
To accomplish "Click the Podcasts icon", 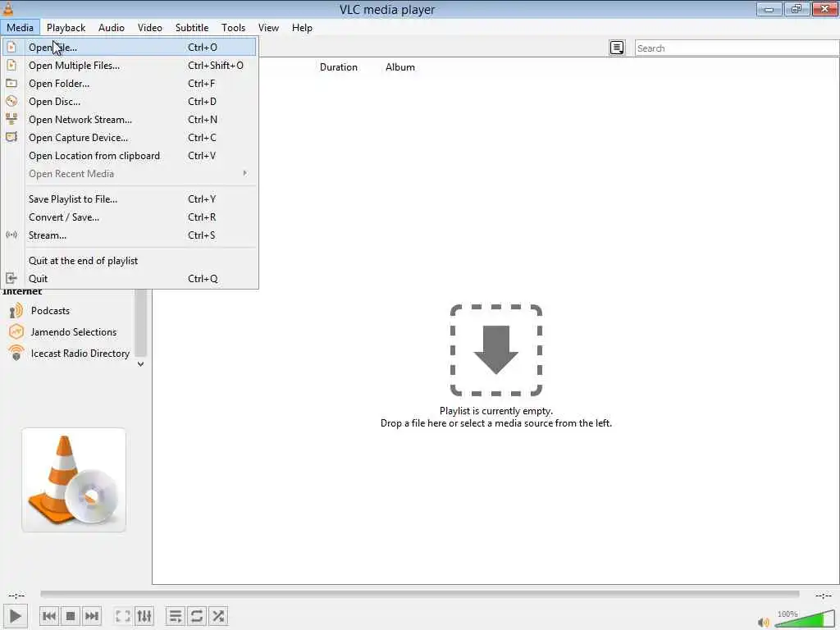I will [16, 311].
